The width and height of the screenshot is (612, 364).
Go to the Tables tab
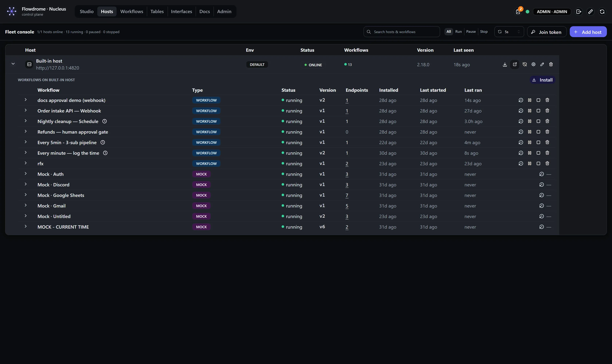(157, 11)
